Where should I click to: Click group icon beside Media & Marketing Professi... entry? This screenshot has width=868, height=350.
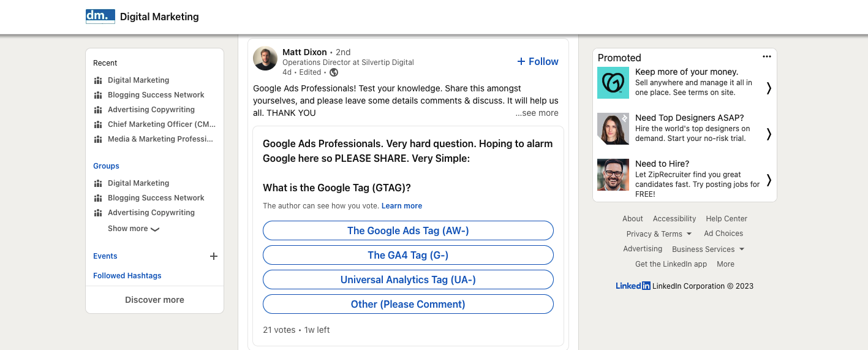(97, 139)
